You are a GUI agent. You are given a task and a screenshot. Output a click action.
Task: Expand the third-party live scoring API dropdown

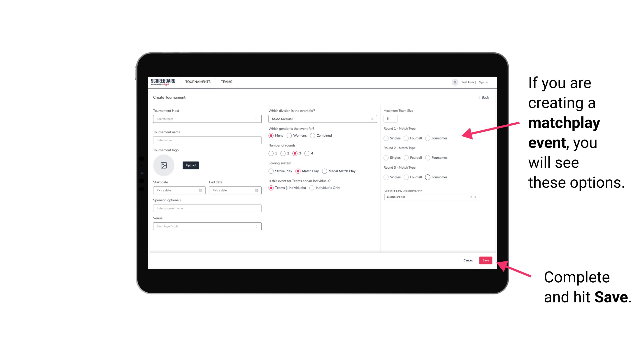point(475,197)
